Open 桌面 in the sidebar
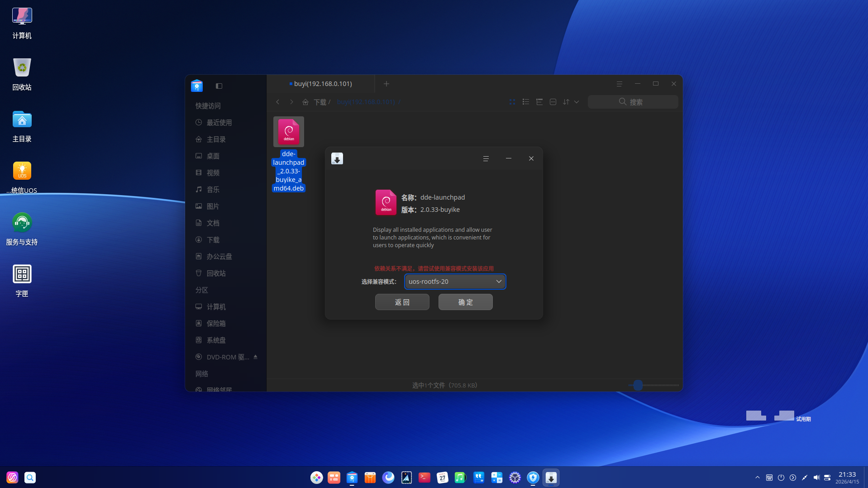Viewport: 868px width, 488px height. pyautogui.click(x=225, y=156)
